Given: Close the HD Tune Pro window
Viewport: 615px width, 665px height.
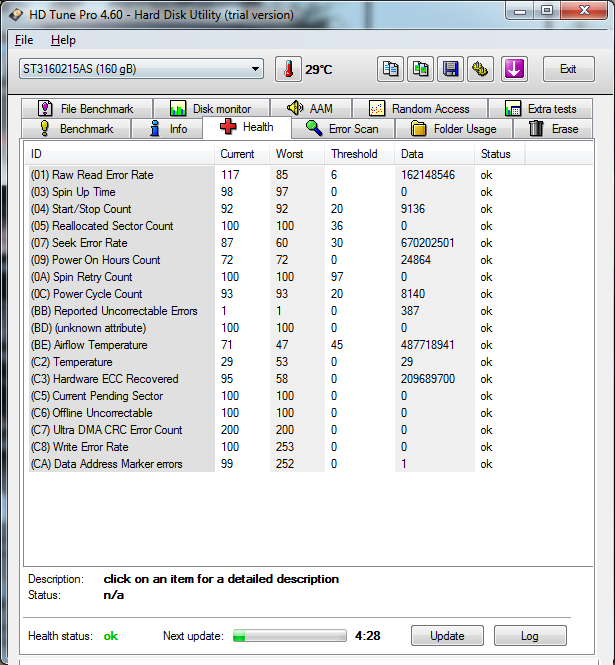Looking at the screenshot, I should tap(584, 10).
